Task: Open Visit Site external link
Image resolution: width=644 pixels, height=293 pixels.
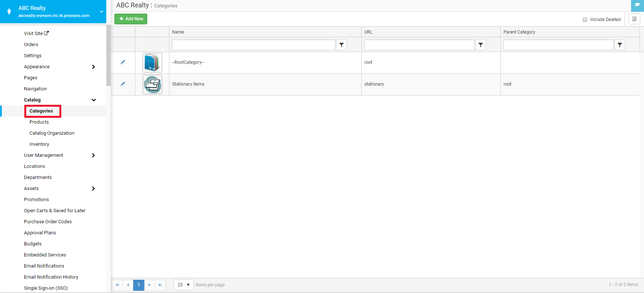Action: (x=36, y=33)
